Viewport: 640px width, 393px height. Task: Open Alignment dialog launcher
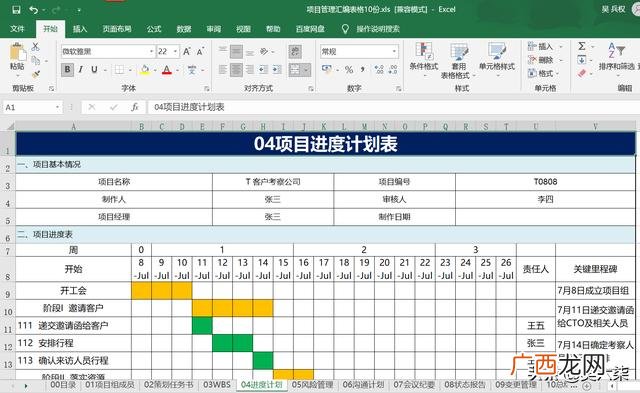pyautogui.click(x=311, y=88)
